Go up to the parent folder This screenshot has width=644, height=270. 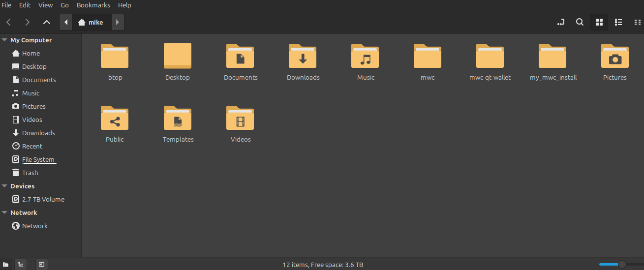46,22
